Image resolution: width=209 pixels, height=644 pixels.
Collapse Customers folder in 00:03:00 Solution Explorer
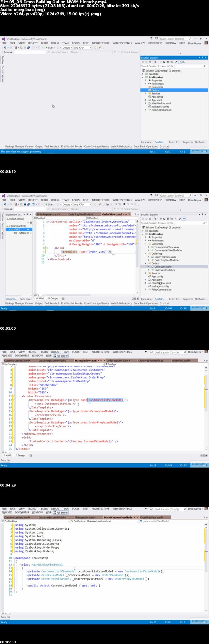[x=146, y=244]
